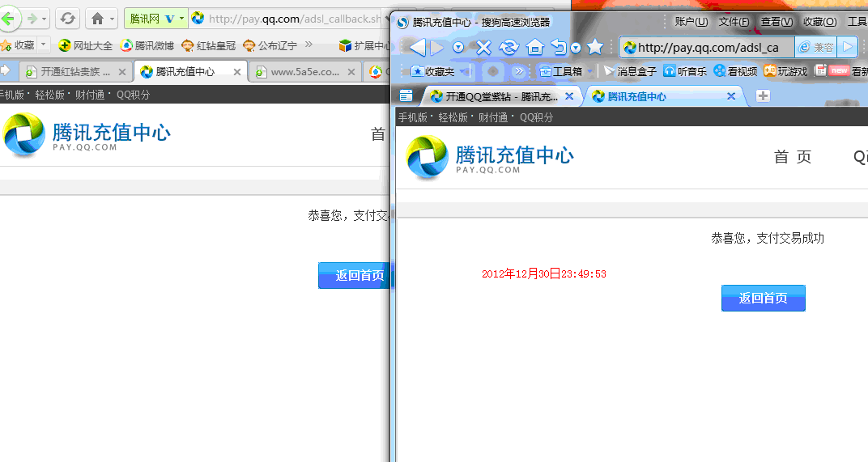Click forward arrow in left browser window
This screenshot has height=462, width=868.
tap(32, 19)
